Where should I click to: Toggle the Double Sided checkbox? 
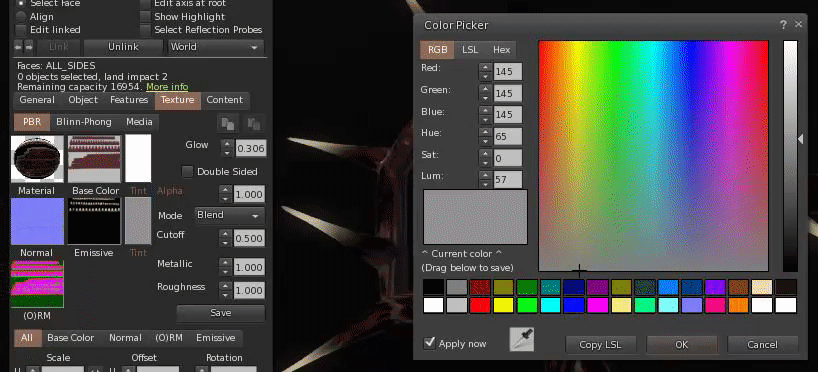click(187, 172)
